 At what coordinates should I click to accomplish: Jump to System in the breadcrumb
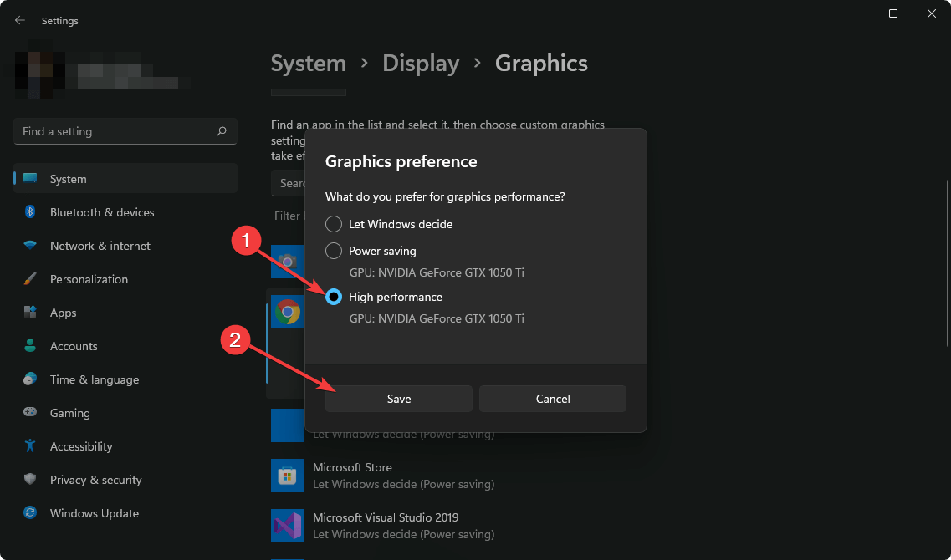coord(308,64)
